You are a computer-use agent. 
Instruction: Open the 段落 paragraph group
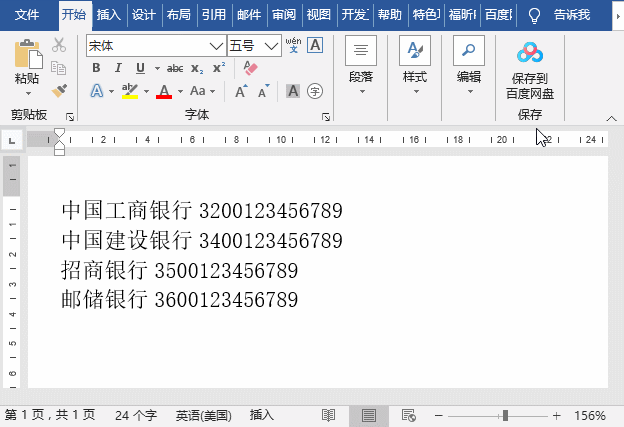[361, 66]
